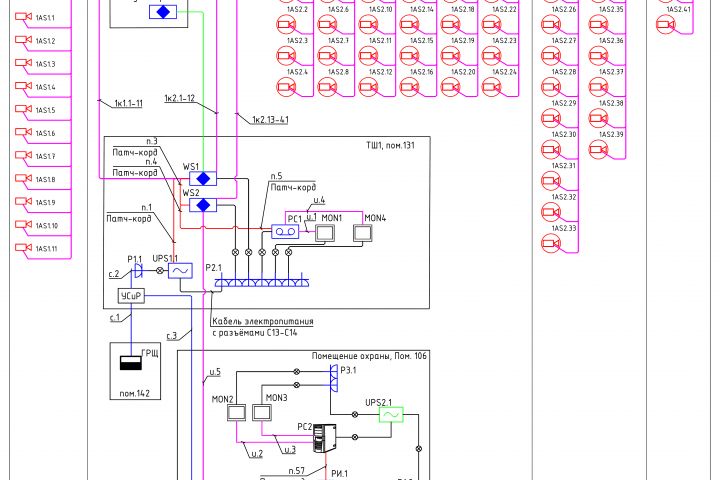
Task: Select the WS1 switch symbol
Action: click(x=203, y=178)
